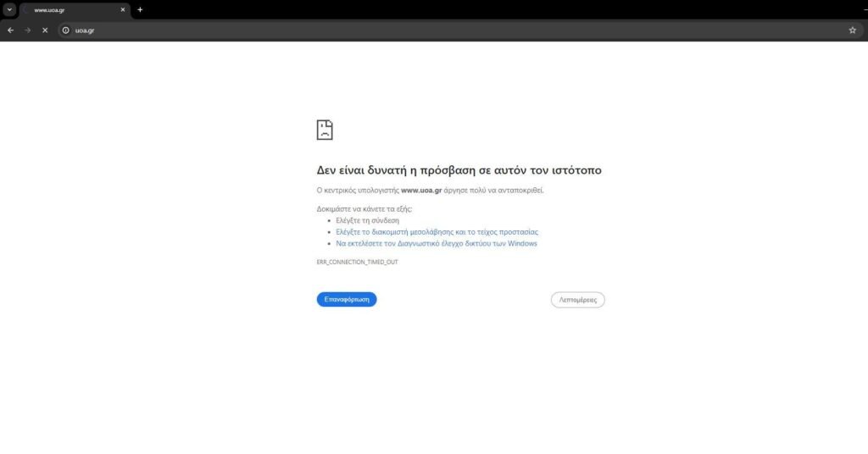This screenshot has height=454, width=868.
Task: Click the heading 'Δεν είναι δυνατή η πρόσβαση'
Action: point(459,170)
